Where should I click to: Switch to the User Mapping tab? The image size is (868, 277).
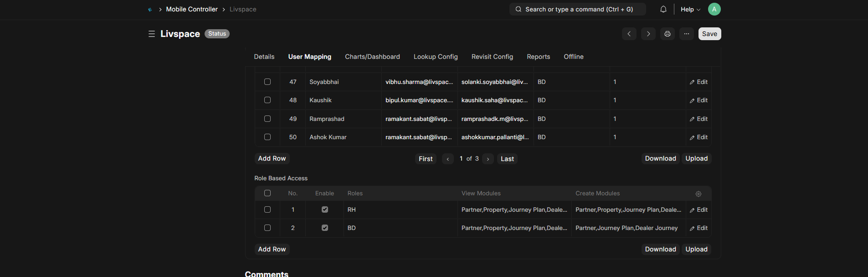pyautogui.click(x=310, y=57)
